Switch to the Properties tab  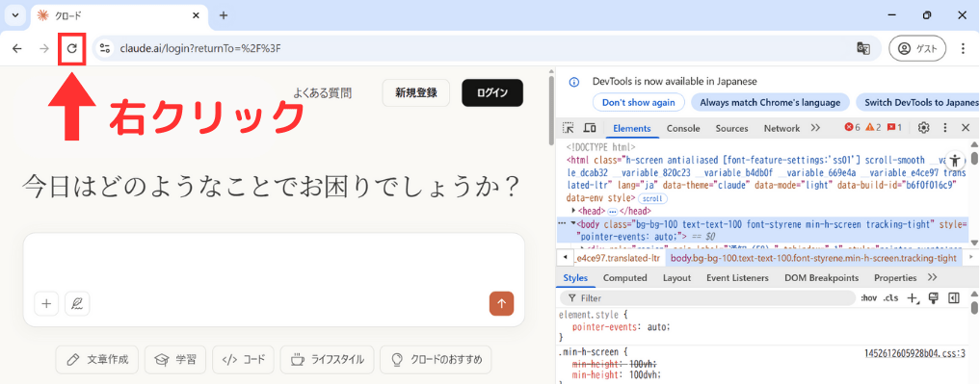pos(895,278)
